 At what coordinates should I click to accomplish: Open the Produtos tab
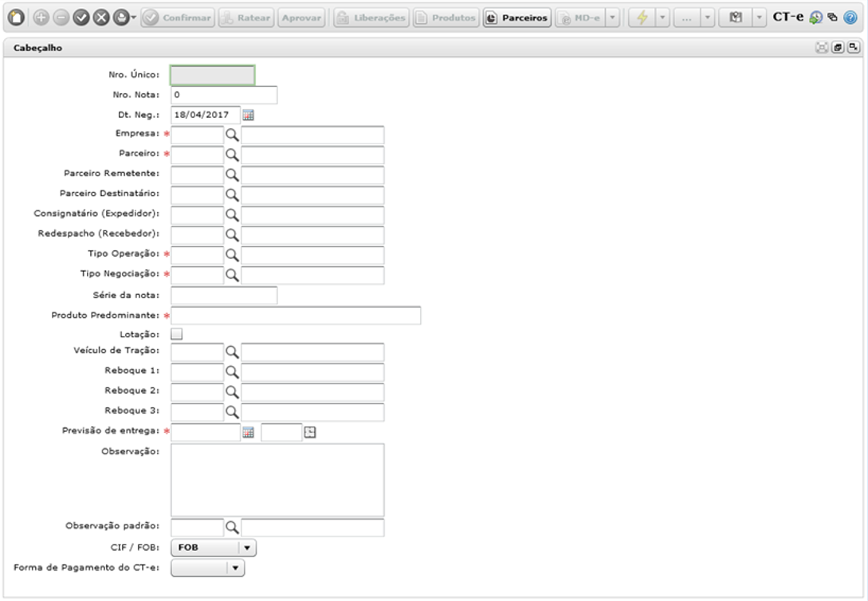tap(446, 18)
